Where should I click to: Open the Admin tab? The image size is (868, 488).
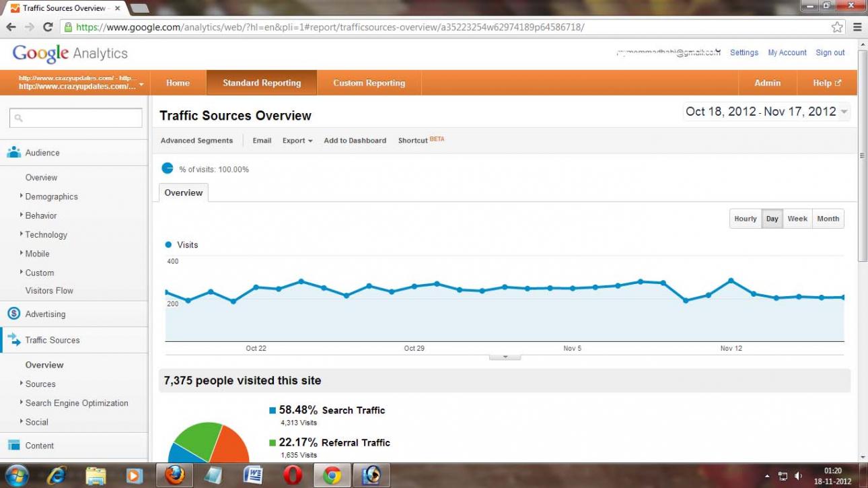pos(767,83)
